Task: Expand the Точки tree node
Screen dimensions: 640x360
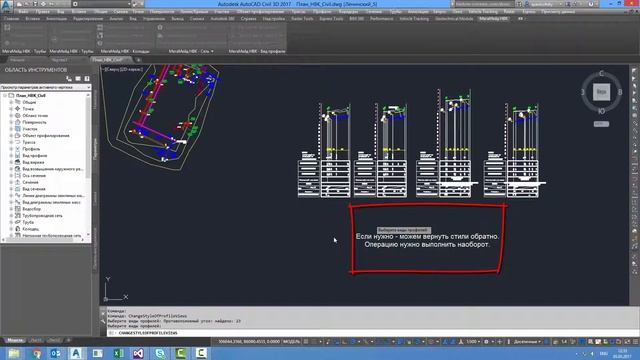Action: 11,109
